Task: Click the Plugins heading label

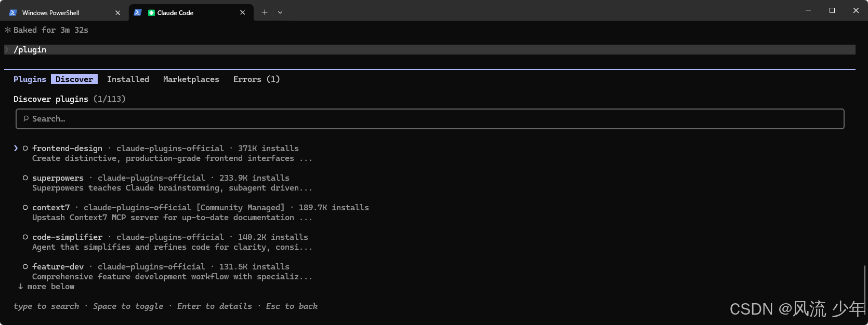Action: [30, 79]
